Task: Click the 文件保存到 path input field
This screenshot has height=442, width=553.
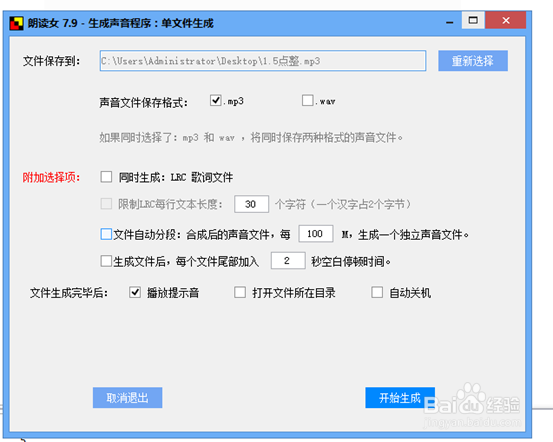Action: pyautogui.click(x=263, y=61)
